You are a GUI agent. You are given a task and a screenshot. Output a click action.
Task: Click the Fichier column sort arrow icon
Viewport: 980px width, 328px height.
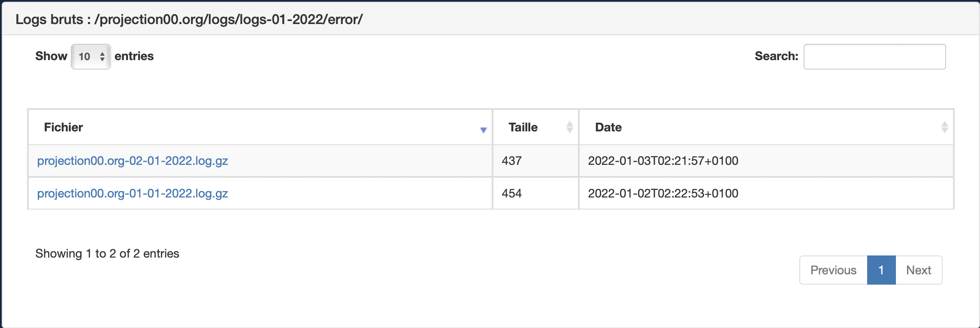(x=483, y=130)
